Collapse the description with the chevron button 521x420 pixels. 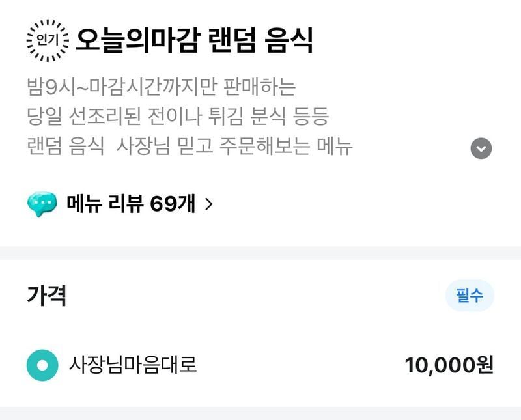tap(481, 148)
